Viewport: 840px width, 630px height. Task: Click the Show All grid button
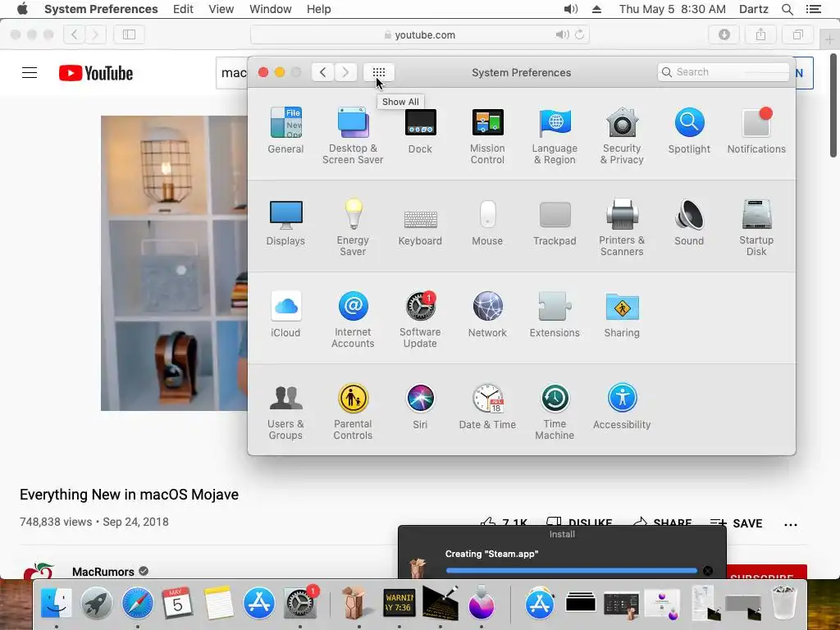point(379,72)
